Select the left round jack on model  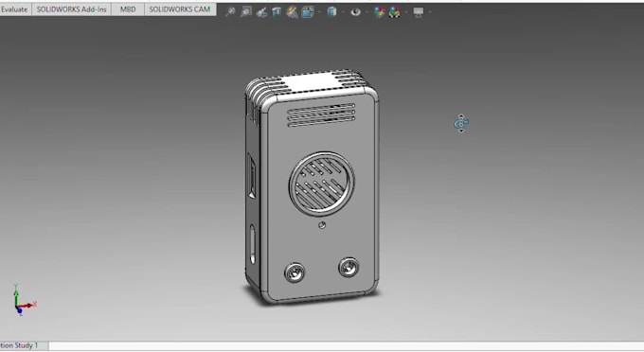(295, 273)
